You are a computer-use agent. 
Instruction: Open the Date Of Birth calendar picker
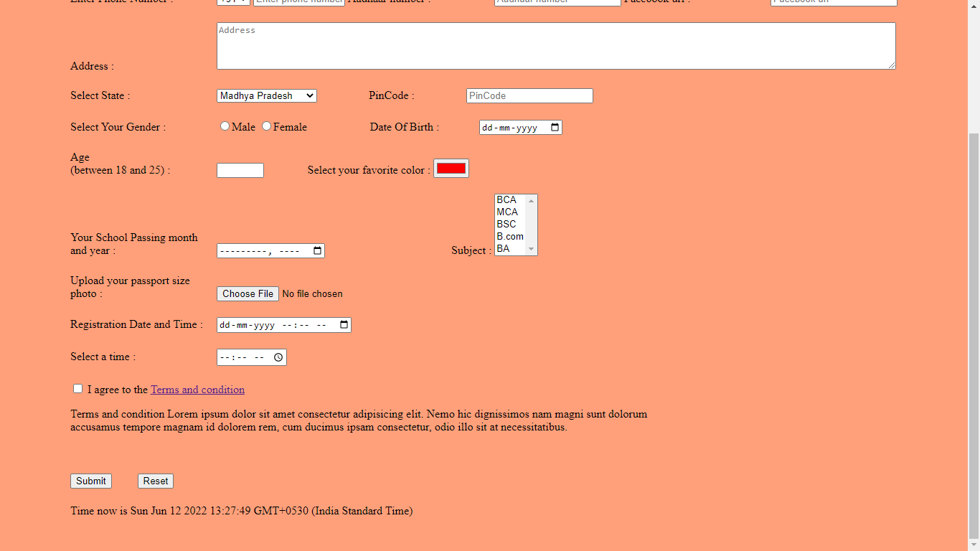pyautogui.click(x=554, y=127)
